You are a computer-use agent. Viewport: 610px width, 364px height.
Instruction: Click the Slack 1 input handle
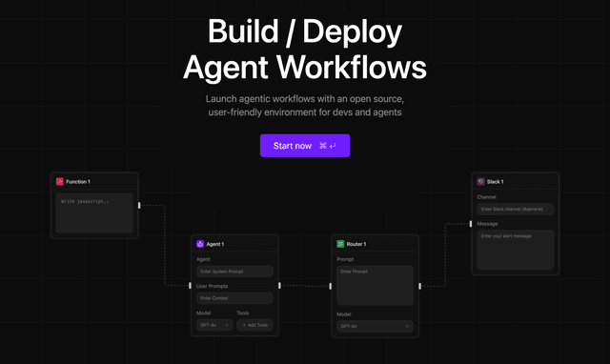[x=471, y=224]
